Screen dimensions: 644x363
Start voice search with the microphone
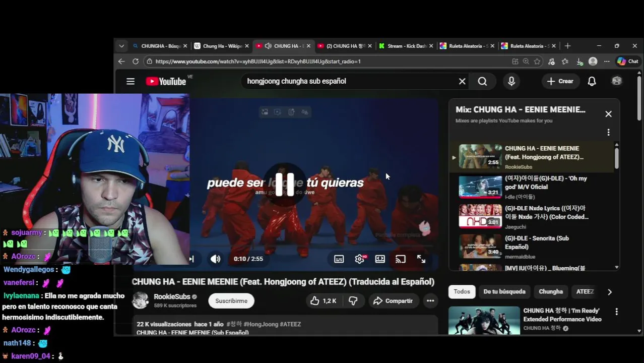[x=511, y=81]
